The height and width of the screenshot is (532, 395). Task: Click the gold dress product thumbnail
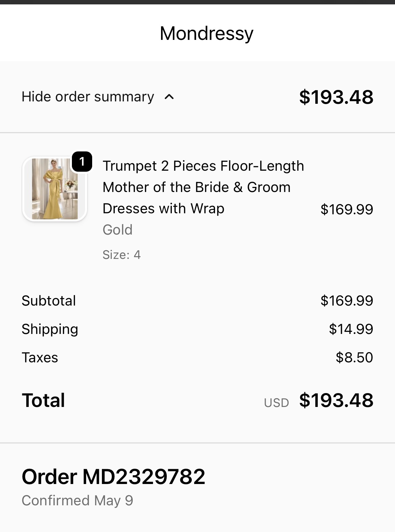coord(55,189)
